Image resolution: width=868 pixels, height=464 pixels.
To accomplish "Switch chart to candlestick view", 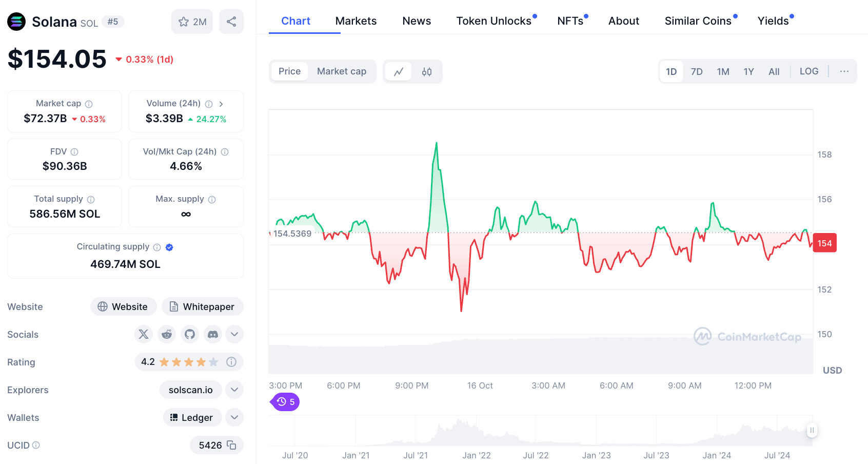I will (x=427, y=72).
